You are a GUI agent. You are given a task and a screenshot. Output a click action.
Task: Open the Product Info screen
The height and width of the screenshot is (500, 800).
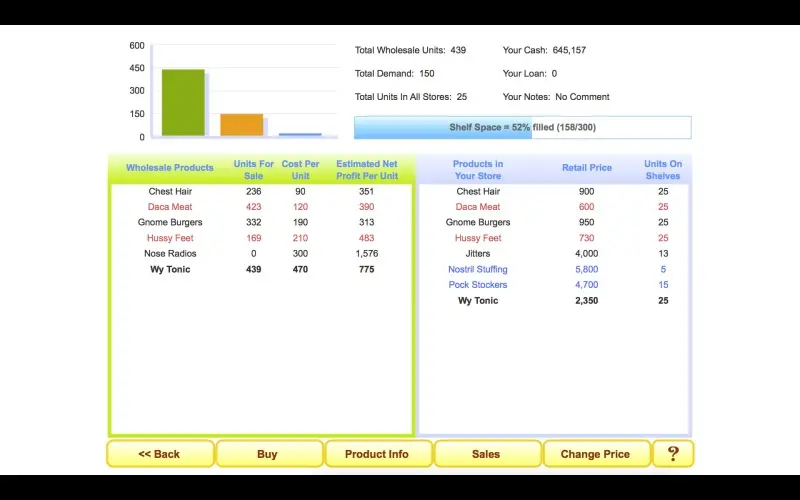coord(377,454)
